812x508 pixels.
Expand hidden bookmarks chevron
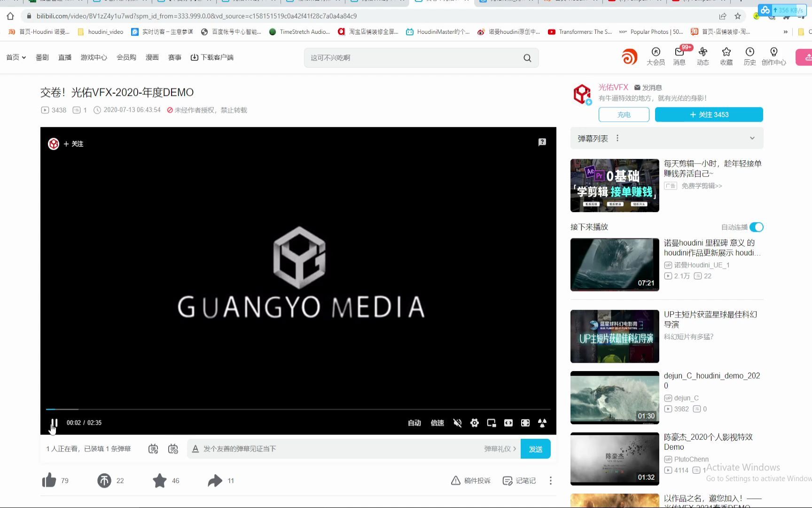pyautogui.click(x=785, y=32)
